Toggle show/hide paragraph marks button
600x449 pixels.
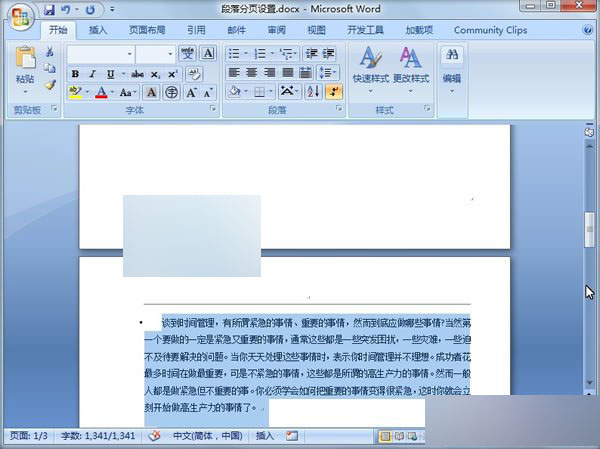332,92
